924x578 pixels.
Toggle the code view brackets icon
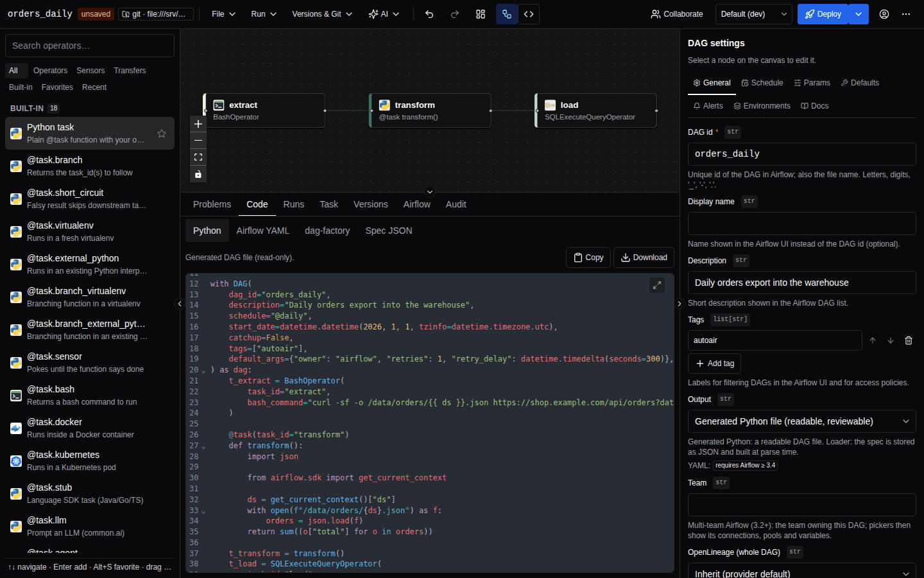(x=529, y=14)
